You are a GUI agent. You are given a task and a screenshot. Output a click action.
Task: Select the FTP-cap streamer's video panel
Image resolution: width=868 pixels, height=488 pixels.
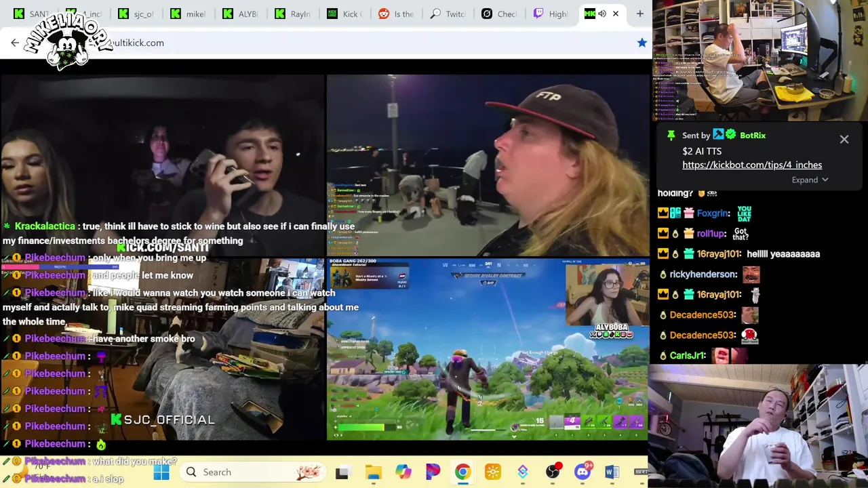[x=488, y=165]
